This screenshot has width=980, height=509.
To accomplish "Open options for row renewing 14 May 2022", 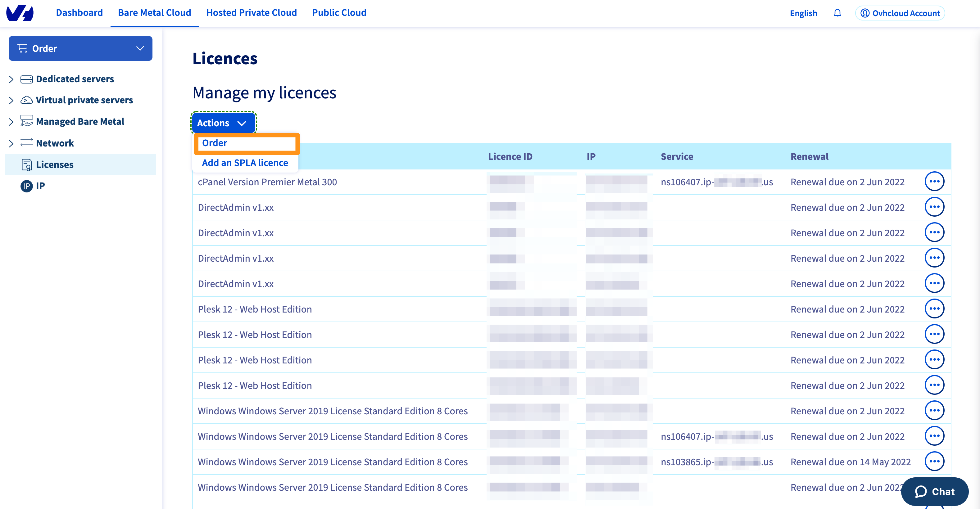I will pos(934,462).
